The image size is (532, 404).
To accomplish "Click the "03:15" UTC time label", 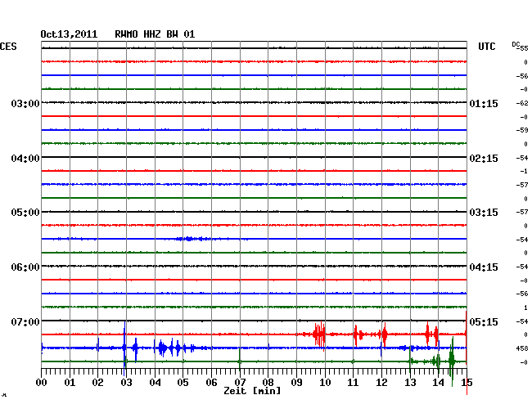I will tap(484, 213).
